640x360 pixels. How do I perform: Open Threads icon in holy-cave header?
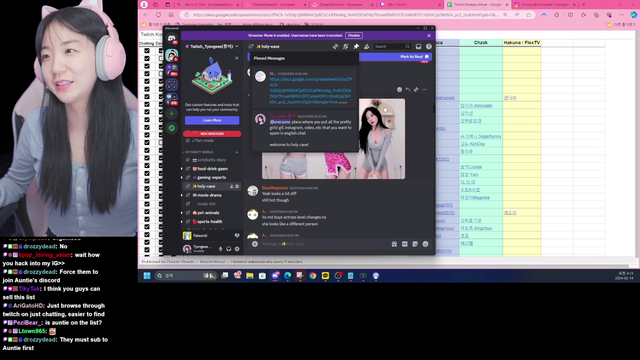click(x=335, y=47)
